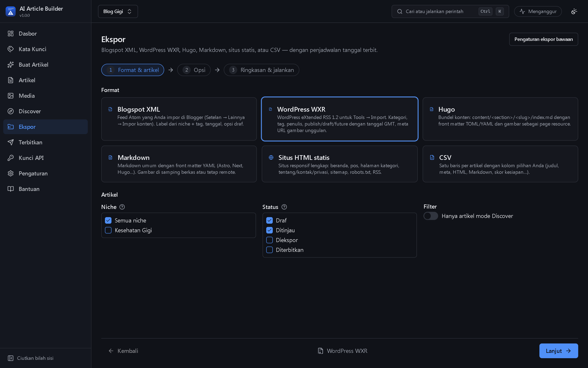Check the Semua niche checkbox

108,221
